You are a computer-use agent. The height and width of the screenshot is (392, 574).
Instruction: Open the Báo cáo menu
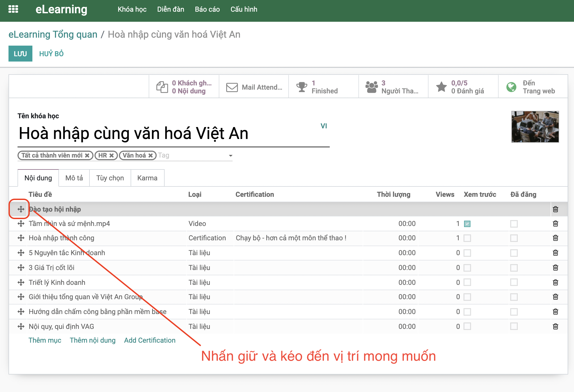(207, 9)
